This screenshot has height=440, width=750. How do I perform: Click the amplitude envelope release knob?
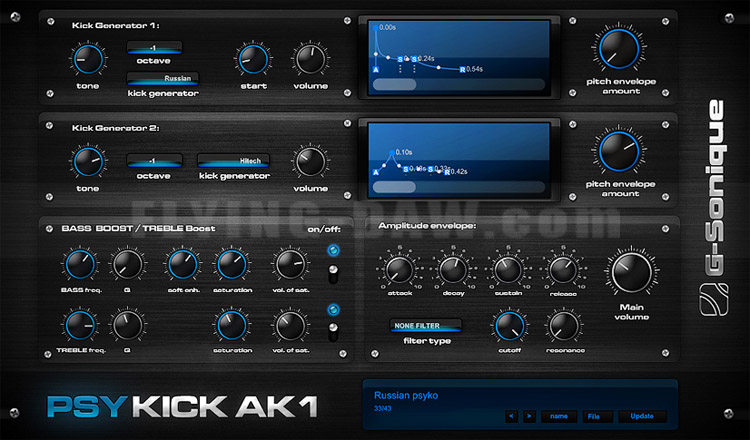[x=563, y=270]
